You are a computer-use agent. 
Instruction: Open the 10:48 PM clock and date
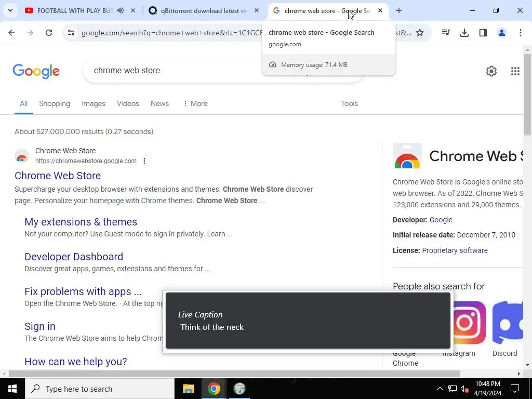[x=487, y=389]
